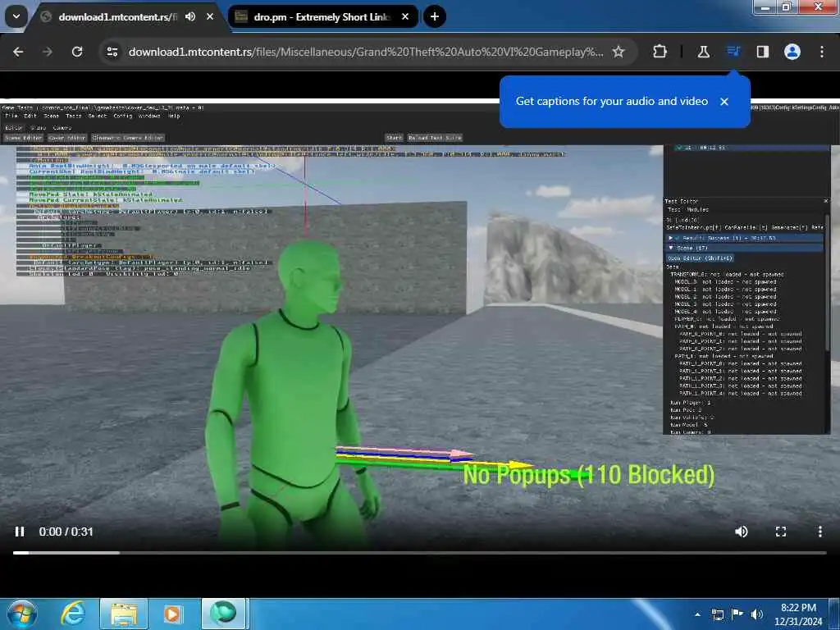Toggle the browser side panel

(x=762, y=52)
